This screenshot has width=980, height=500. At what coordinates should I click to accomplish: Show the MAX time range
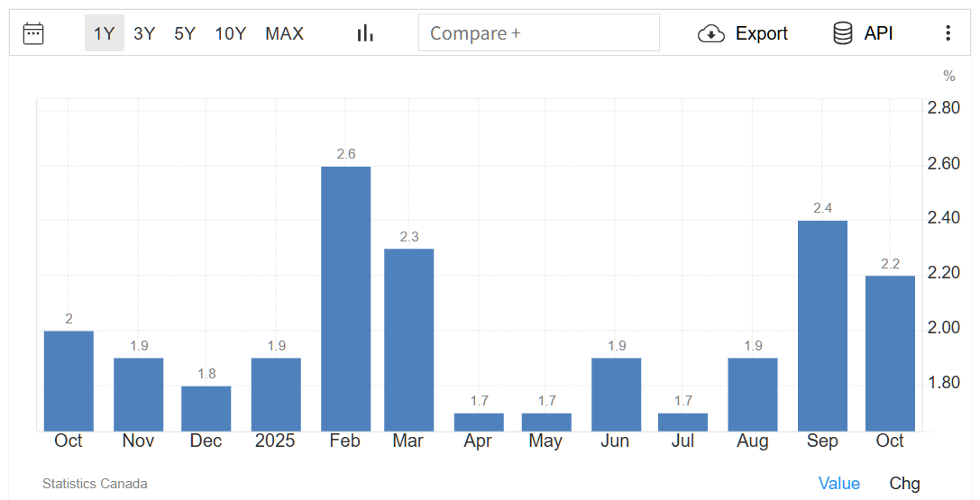pos(284,33)
